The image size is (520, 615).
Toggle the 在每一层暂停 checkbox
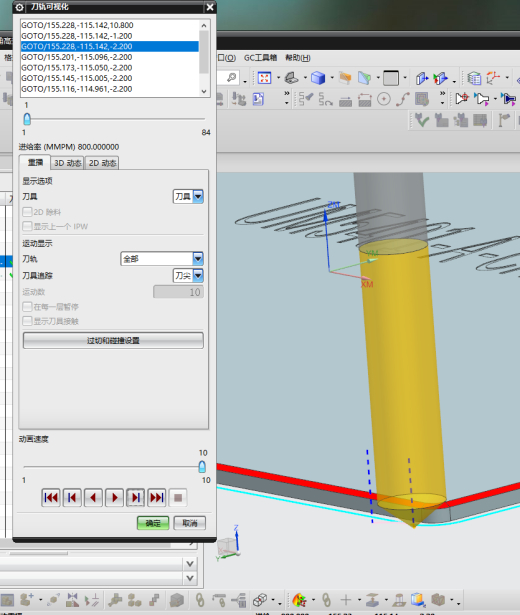(27, 306)
